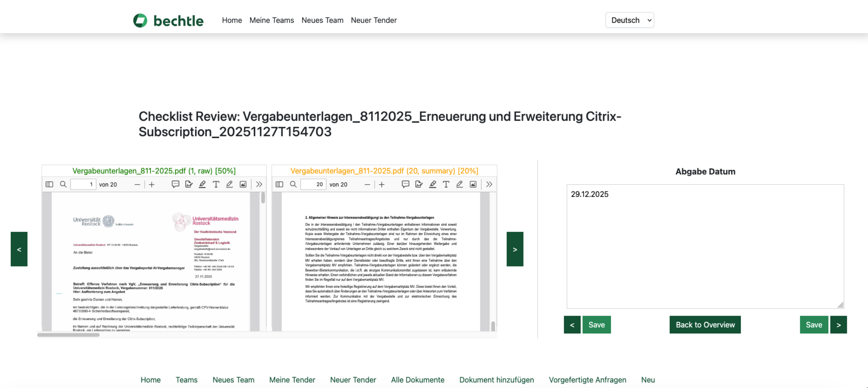Screen dimensions: 868x388
Task: Open the Deutsch language dropdown
Action: (630, 20)
